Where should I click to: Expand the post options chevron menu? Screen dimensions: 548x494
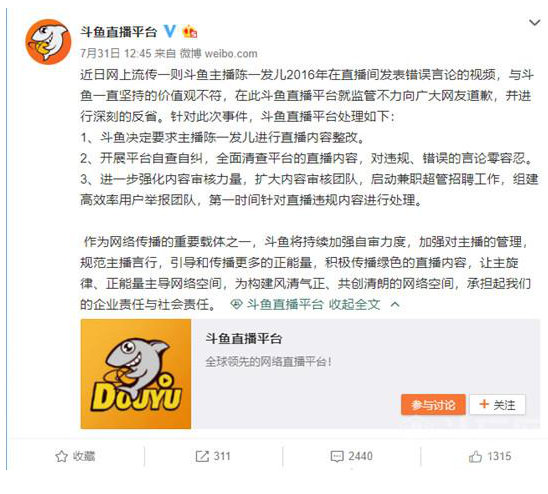[x=535, y=23]
